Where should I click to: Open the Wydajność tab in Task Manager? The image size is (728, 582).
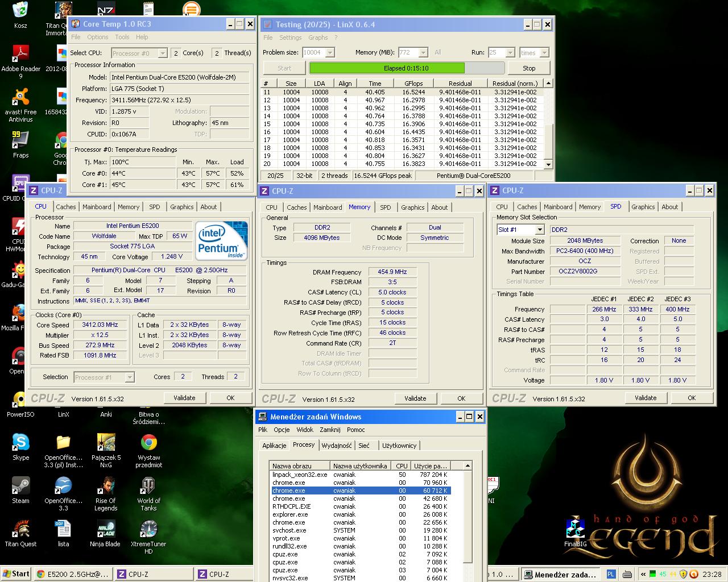point(337,446)
